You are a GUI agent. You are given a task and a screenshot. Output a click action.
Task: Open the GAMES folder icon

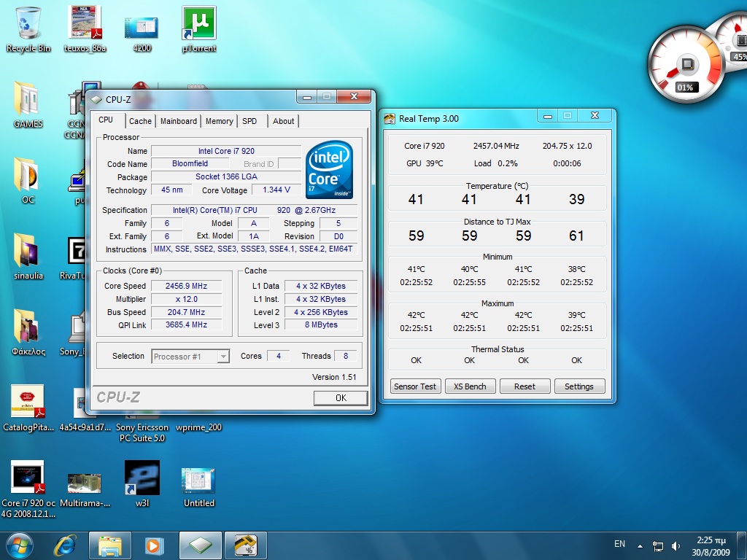[28, 105]
